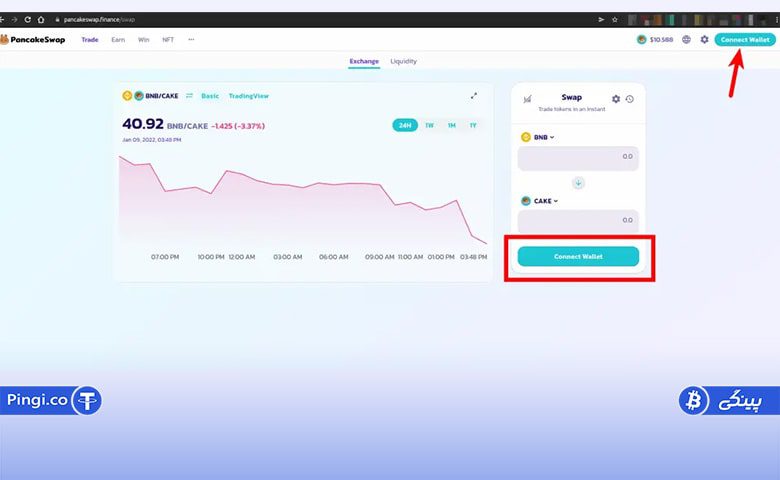Screen dimensions: 780x480
Task: Click the 40.92 price value
Action: [x=143, y=123]
